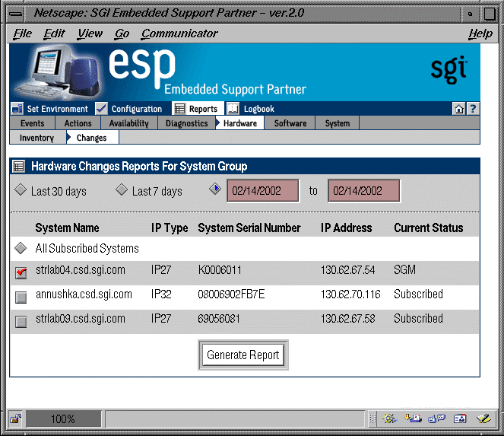Open Navigator from component bar wheel icon

389,418
